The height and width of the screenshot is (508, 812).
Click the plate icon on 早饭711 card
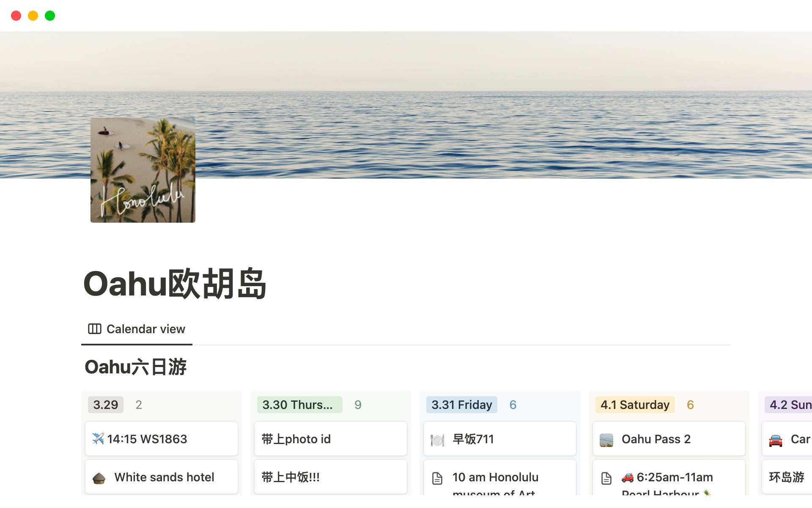point(437,440)
